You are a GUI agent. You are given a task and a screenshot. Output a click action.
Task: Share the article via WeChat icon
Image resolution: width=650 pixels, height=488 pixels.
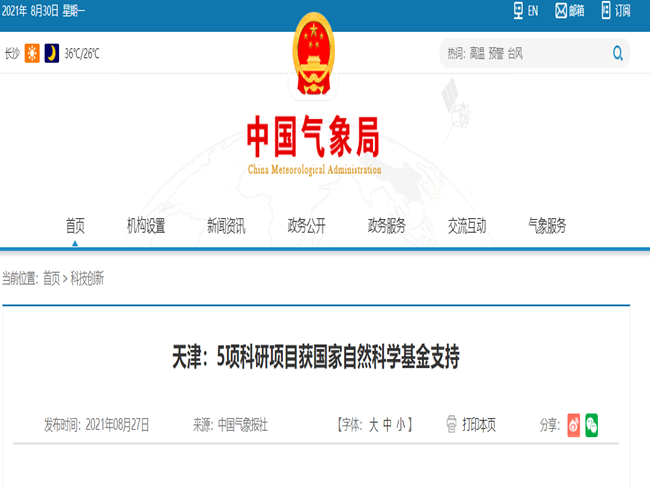coord(592,425)
